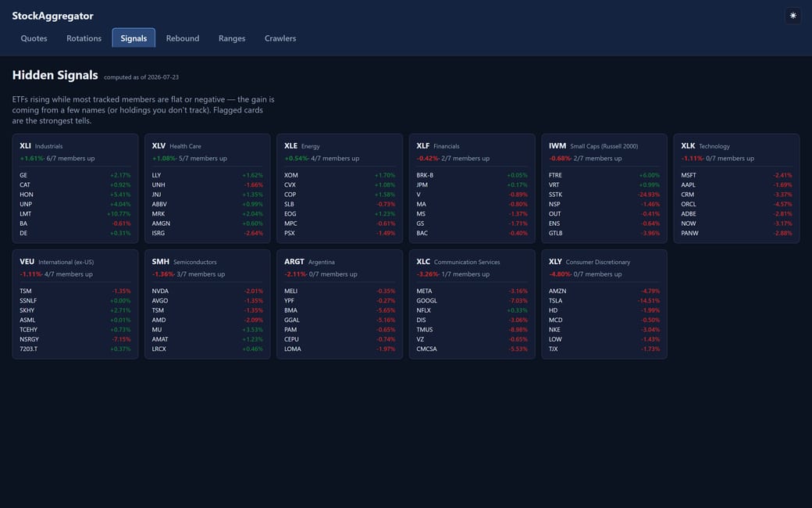The width and height of the screenshot is (812, 508).
Task: Click the SSTK ticker row
Action: pyautogui.click(x=604, y=195)
